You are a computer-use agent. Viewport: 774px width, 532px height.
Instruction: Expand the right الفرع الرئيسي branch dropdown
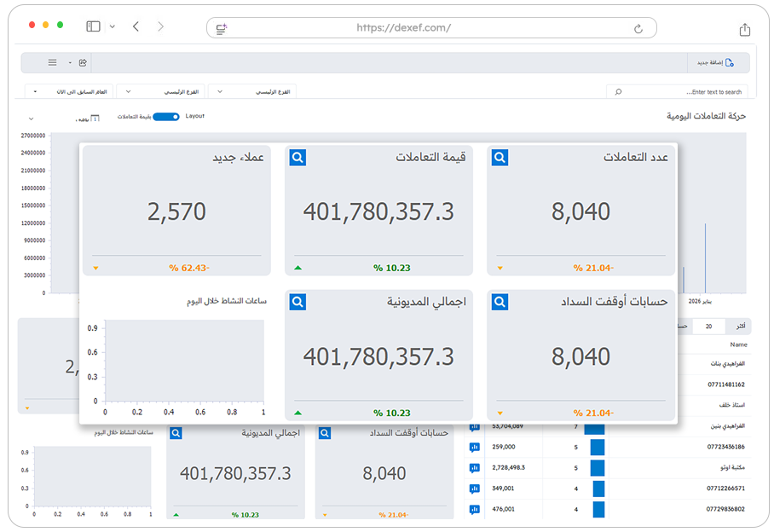(252, 92)
